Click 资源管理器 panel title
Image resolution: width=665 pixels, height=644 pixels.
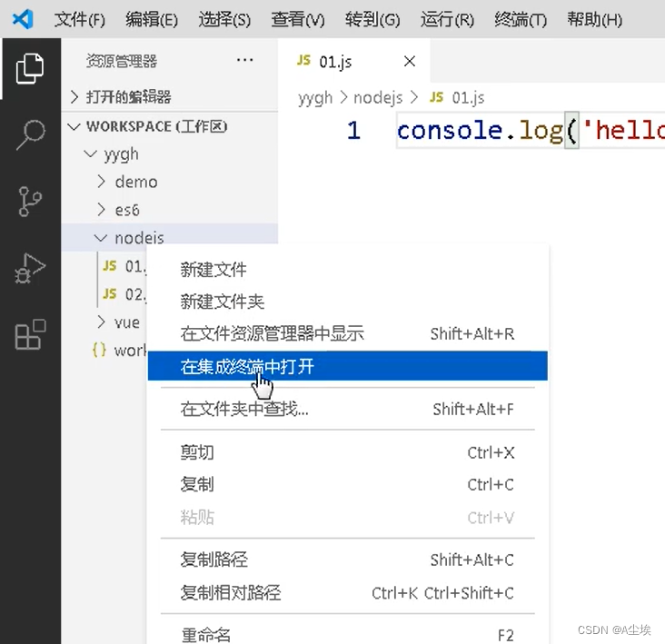(122, 61)
